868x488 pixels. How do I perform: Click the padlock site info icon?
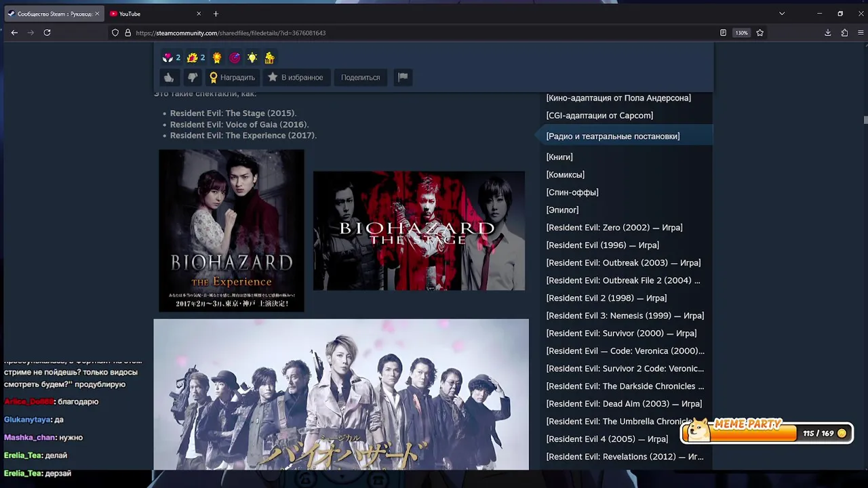[x=127, y=33]
